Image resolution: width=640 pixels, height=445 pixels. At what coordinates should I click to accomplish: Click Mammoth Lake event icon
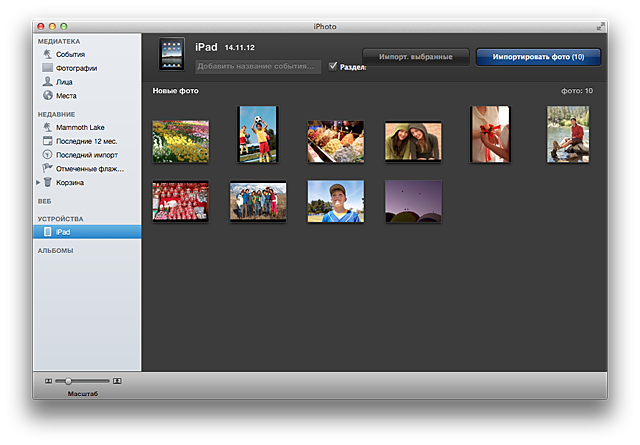pyautogui.click(x=48, y=127)
